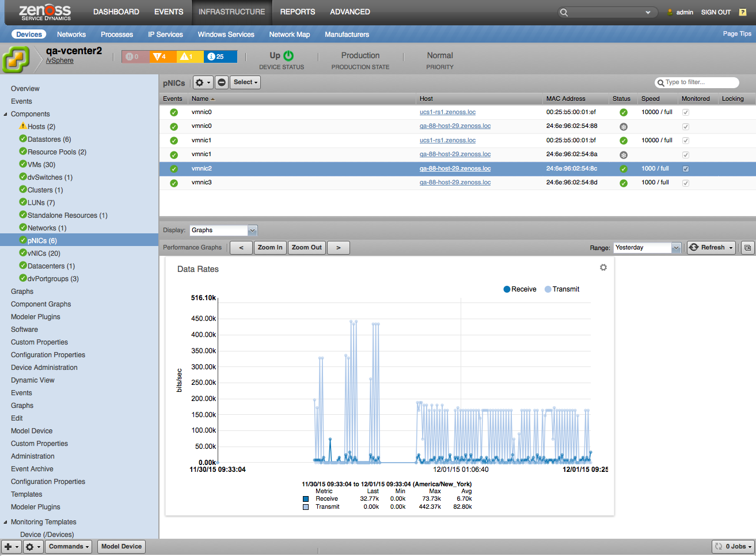Open the Commands dropdown in the footer

[69, 547]
